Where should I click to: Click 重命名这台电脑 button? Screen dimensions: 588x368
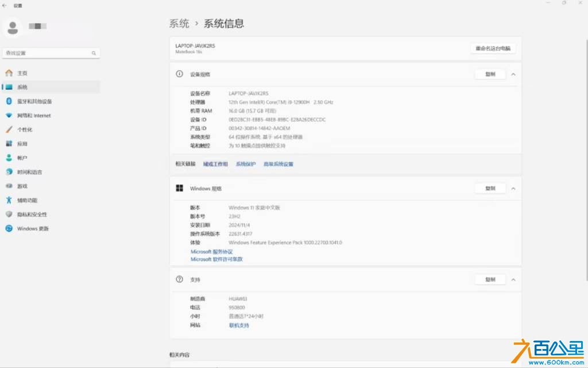(x=493, y=48)
